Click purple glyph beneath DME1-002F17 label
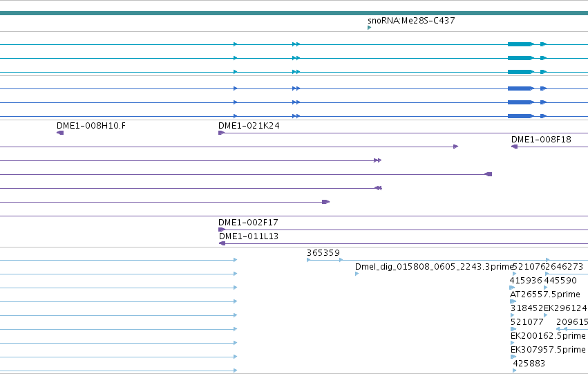The width and height of the screenshot is (588, 374). click(x=222, y=230)
